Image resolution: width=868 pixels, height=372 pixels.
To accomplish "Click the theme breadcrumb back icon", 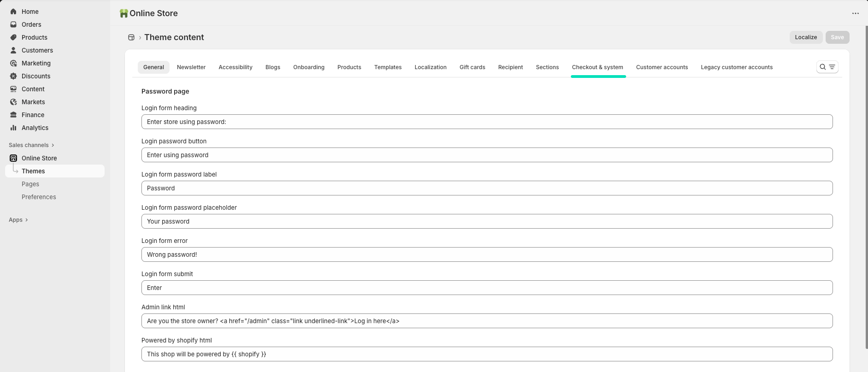I will click(131, 37).
